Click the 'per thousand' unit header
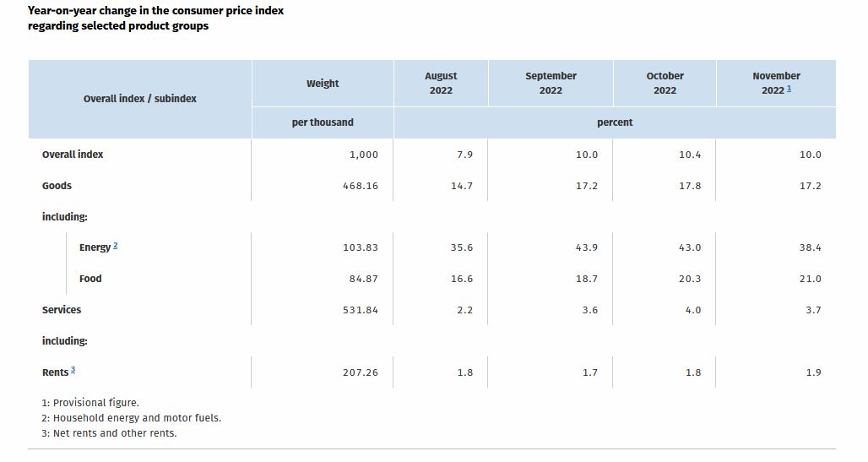 [323, 122]
